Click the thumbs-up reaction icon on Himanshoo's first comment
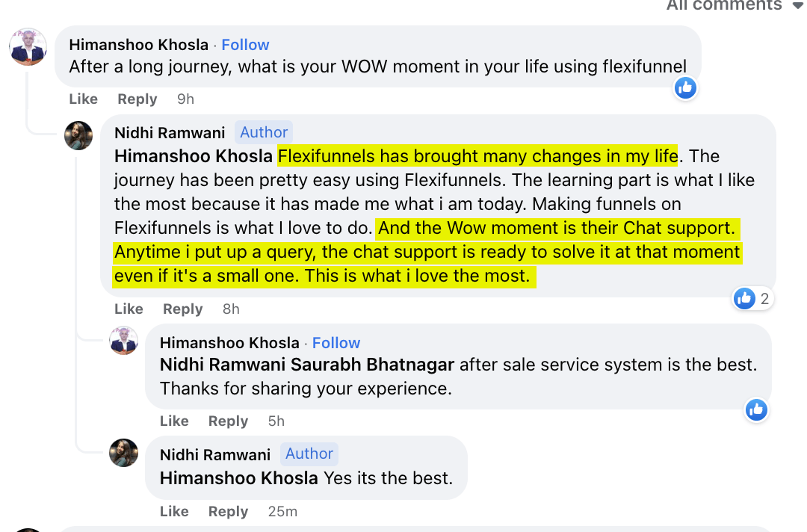The width and height of the screenshot is (807, 532). coord(685,87)
